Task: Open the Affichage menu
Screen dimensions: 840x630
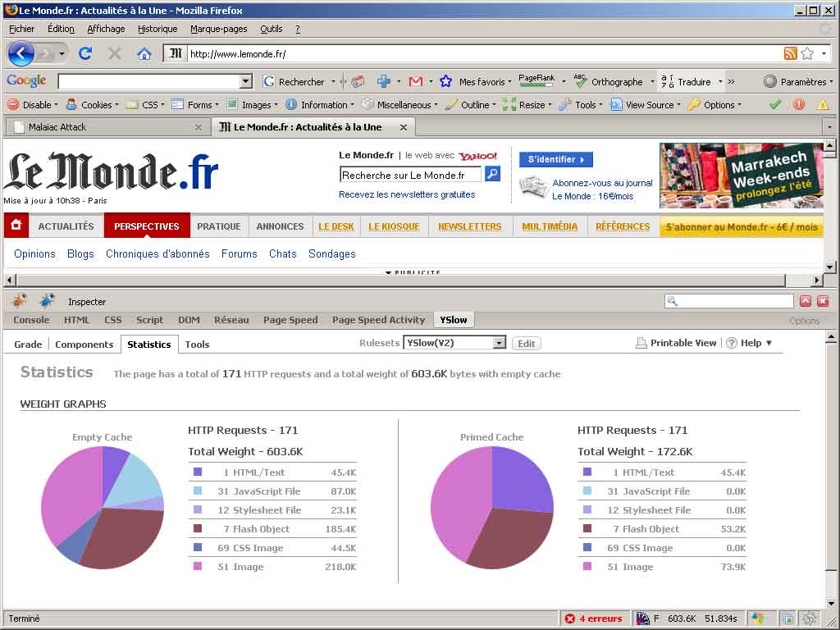Action: [x=106, y=29]
